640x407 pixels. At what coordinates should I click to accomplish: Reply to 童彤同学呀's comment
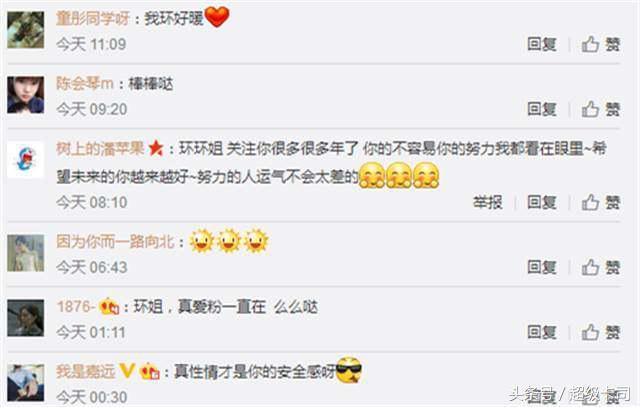(542, 44)
